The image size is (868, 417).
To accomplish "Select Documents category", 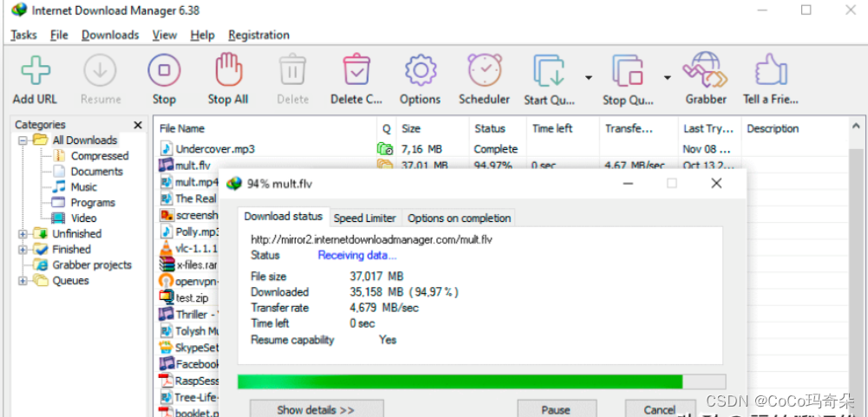I will pyautogui.click(x=96, y=172).
